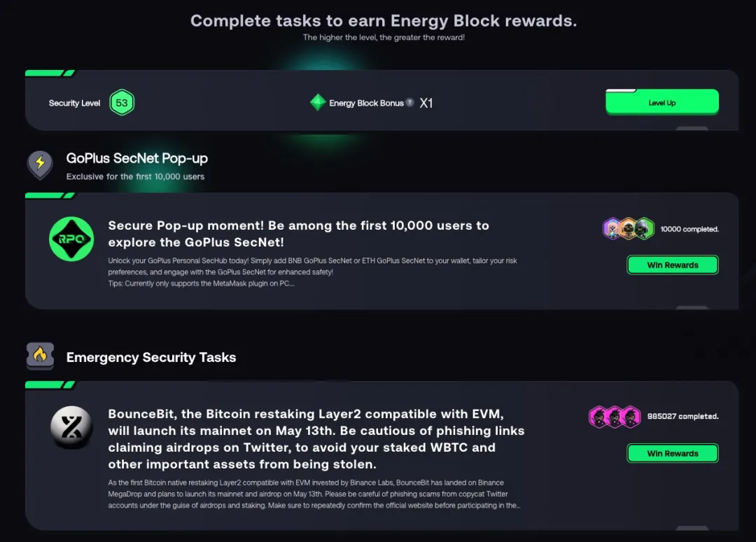756x542 pixels.
Task: Click the avatars beside 10000 completed
Action: [629, 229]
